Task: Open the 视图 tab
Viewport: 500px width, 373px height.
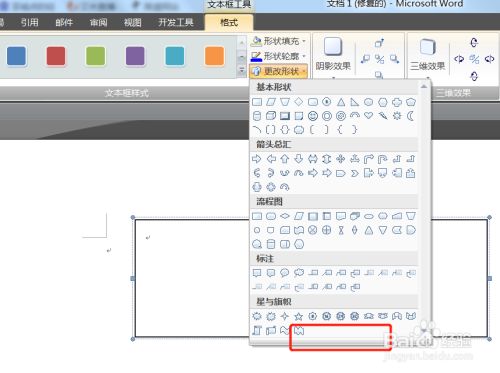Action: pyautogui.click(x=133, y=22)
